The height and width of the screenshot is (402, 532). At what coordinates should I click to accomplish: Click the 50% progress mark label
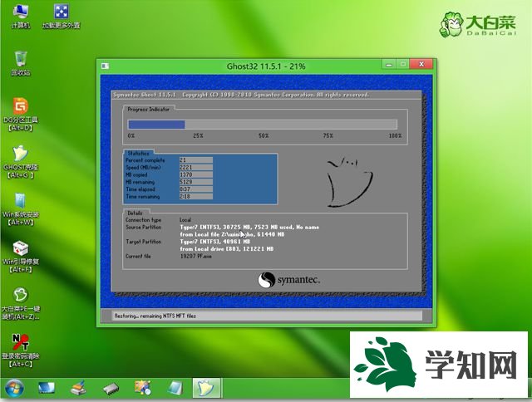264,135
